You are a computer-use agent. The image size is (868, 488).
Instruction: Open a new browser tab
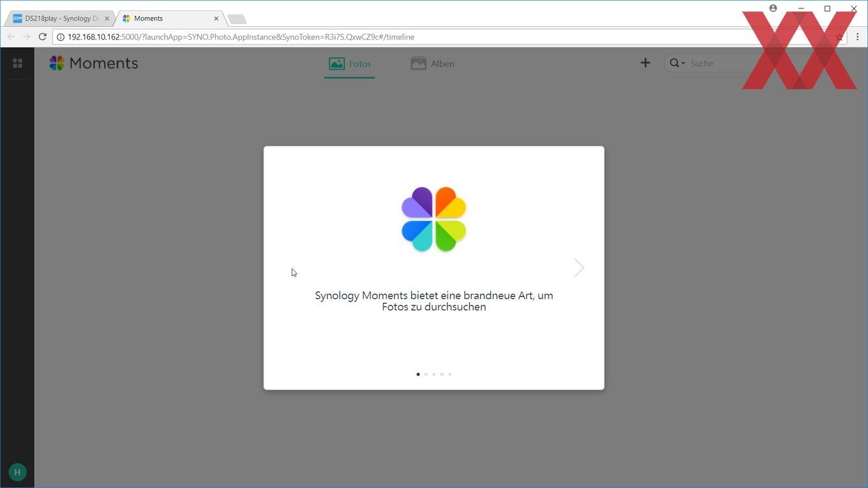tap(237, 19)
